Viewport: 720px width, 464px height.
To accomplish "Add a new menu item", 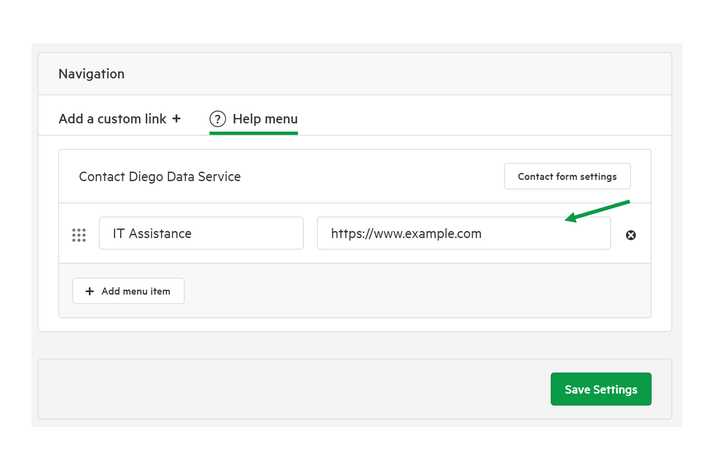I will [129, 291].
